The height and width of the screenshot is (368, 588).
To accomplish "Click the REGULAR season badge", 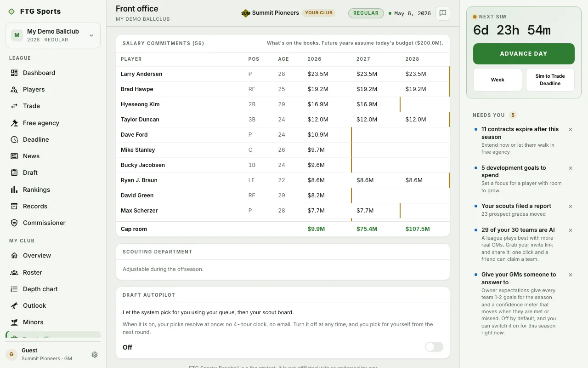I will coord(366,13).
